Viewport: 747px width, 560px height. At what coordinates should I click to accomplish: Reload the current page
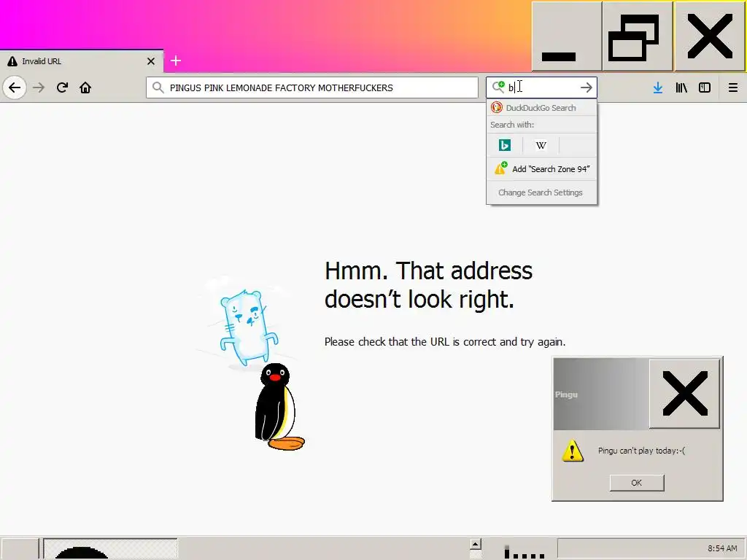[x=62, y=87]
